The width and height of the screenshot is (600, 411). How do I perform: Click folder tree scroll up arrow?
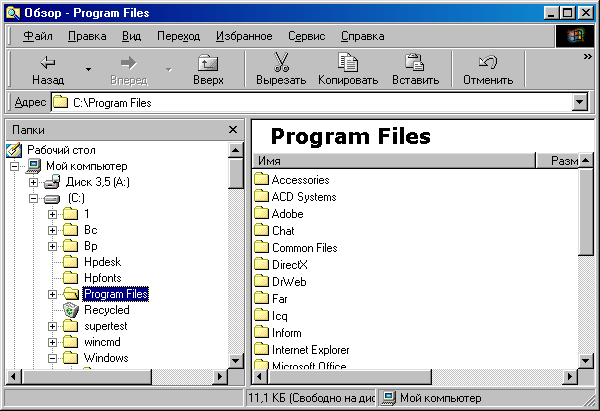click(236, 150)
